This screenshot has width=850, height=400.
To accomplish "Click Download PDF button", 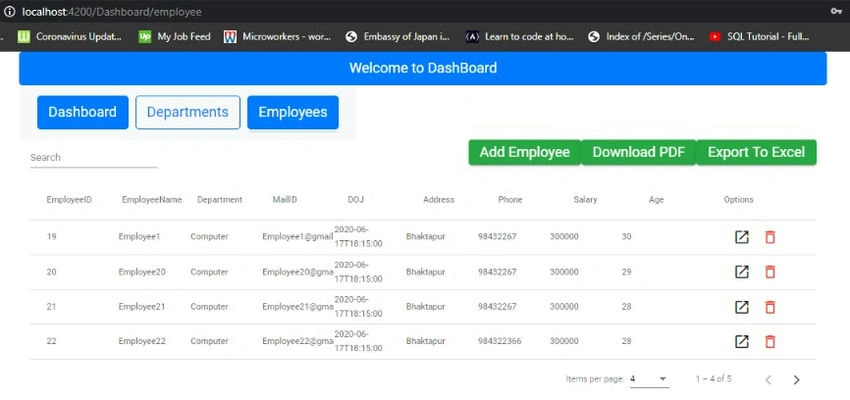I will [x=639, y=152].
